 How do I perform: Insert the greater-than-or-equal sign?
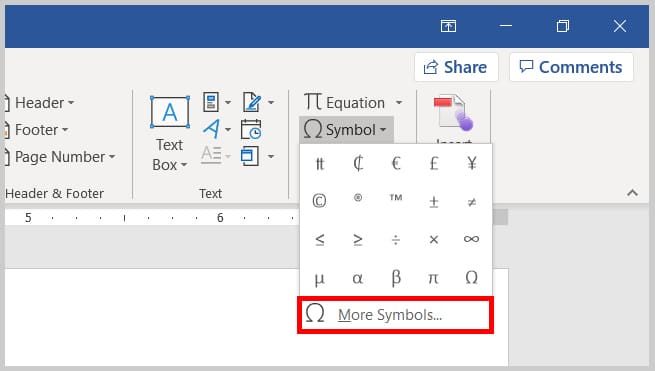[358, 239]
